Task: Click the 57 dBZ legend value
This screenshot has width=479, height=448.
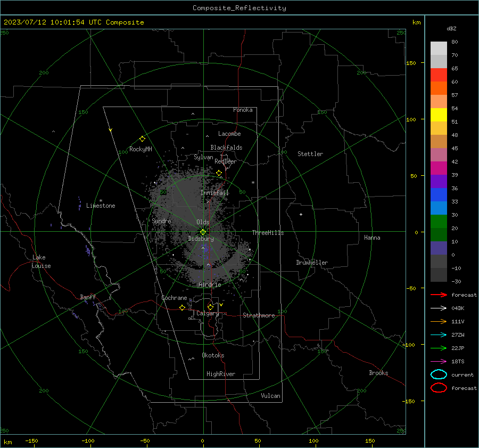Action: click(455, 95)
